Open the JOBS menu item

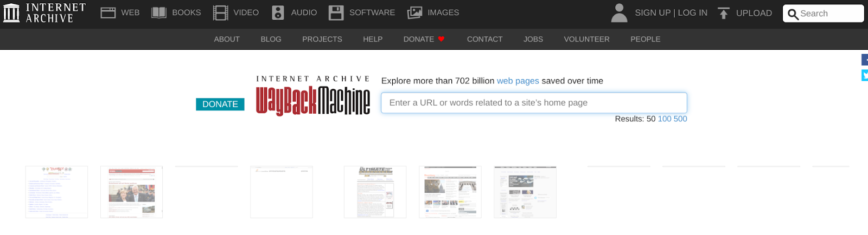point(533,39)
